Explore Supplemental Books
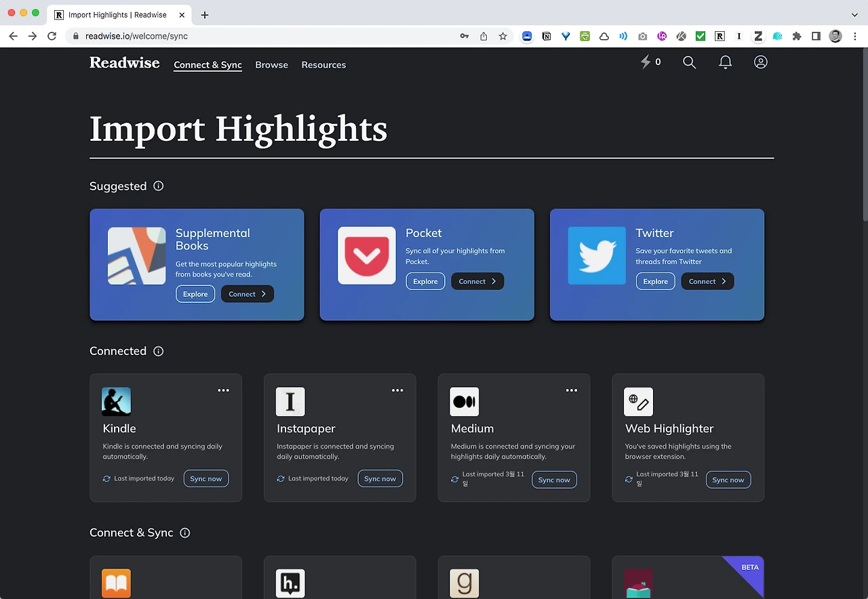 pyautogui.click(x=195, y=294)
